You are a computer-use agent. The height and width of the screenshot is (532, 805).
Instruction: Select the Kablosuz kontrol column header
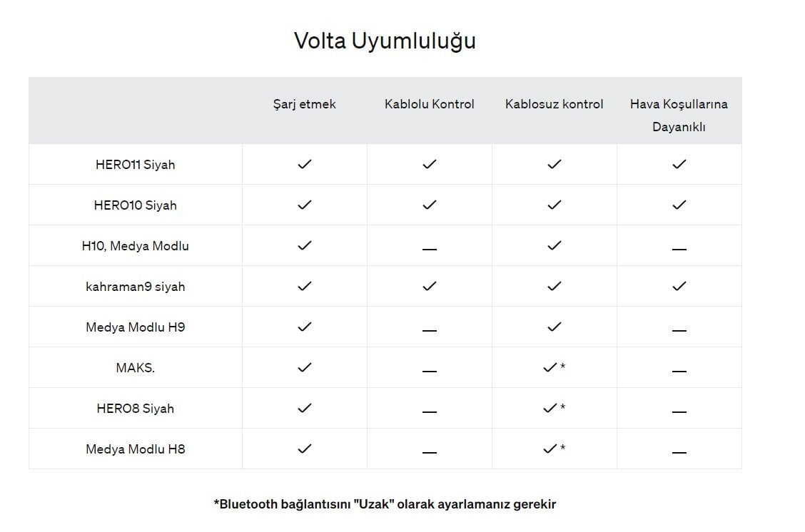pyautogui.click(x=554, y=104)
